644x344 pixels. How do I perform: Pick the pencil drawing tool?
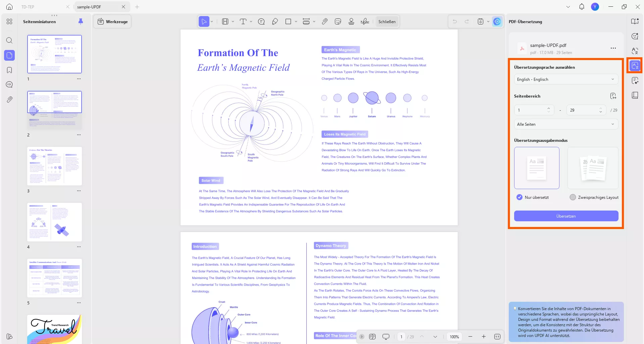tap(275, 21)
